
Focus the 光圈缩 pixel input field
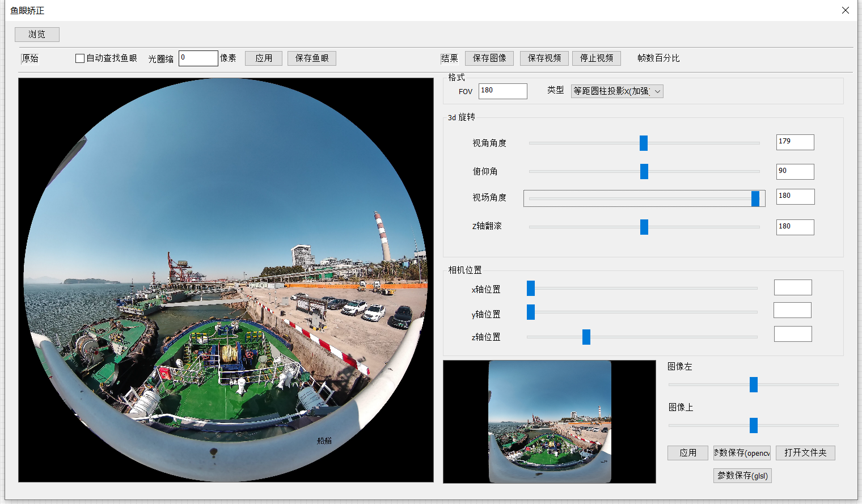[198, 58]
